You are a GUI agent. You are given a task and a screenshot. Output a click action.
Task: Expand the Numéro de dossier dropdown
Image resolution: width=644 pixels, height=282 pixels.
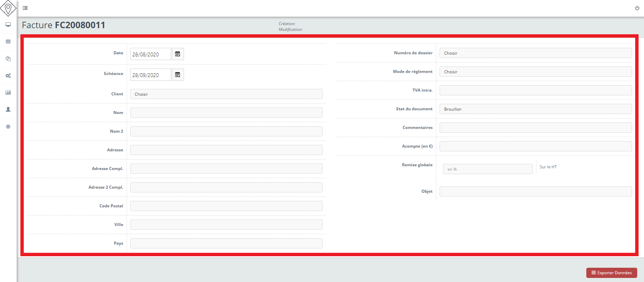pyautogui.click(x=535, y=53)
